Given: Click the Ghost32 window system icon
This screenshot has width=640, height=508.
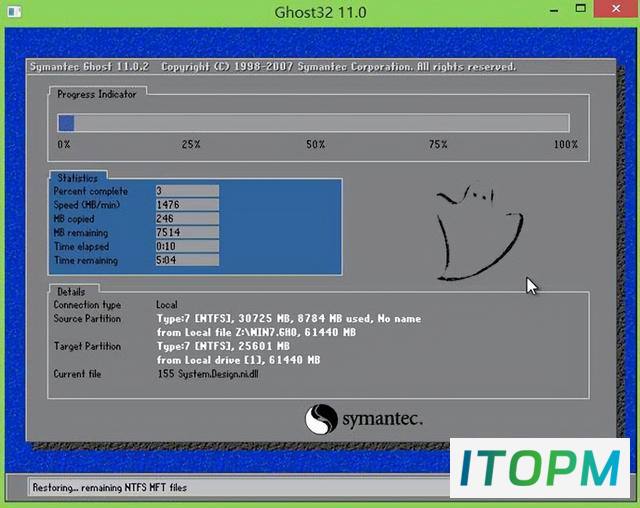Looking at the screenshot, I should click(x=14, y=11).
